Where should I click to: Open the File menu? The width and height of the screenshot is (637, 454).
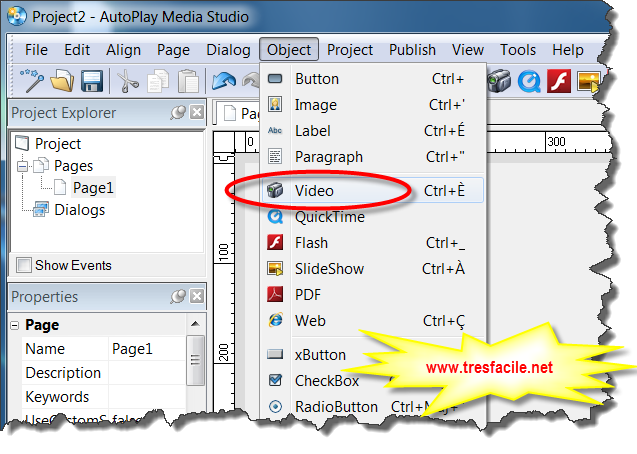click(x=36, y=50)
